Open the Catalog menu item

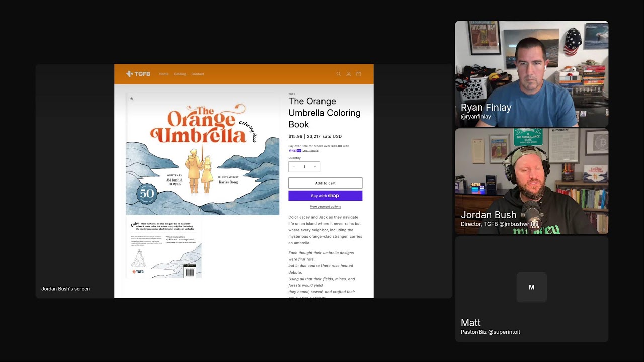click(x=180, y=74)
